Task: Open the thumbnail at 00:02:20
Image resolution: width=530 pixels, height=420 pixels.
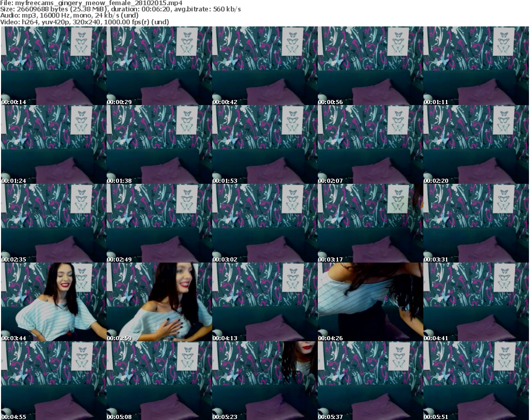Action: point(476,144)
